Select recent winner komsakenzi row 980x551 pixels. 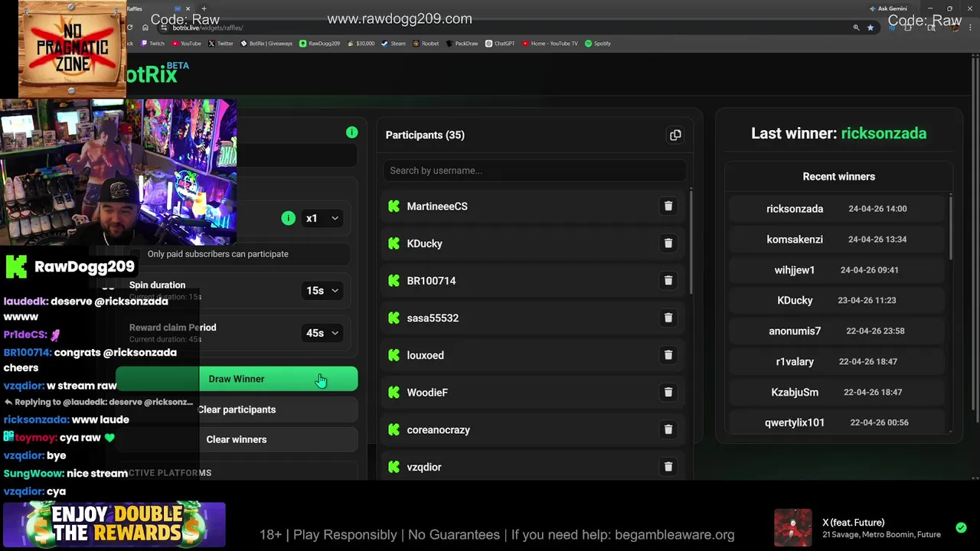838,240
